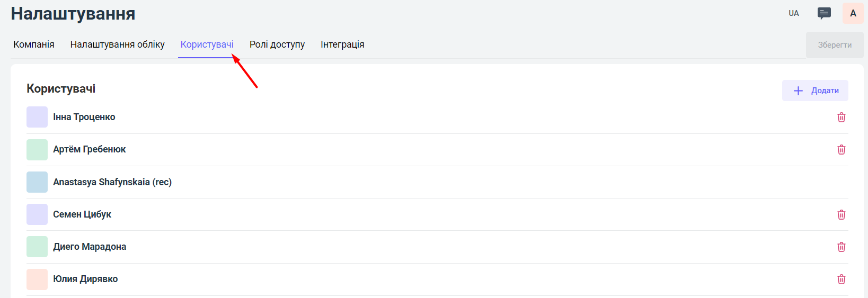Open user Anastasya Shafynskaia (rec)
This screenshot has width=868, height=298.
[112, 182]
